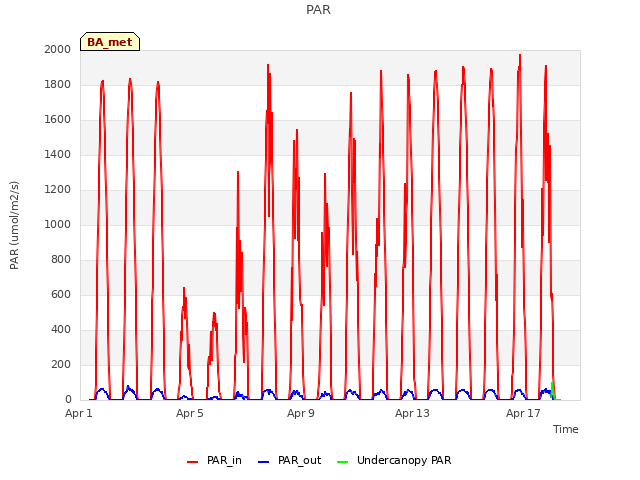Click the Apr 17 x-axis label
Image resolution: width=640 pixels, height=480 pixels.
[523, 413]
